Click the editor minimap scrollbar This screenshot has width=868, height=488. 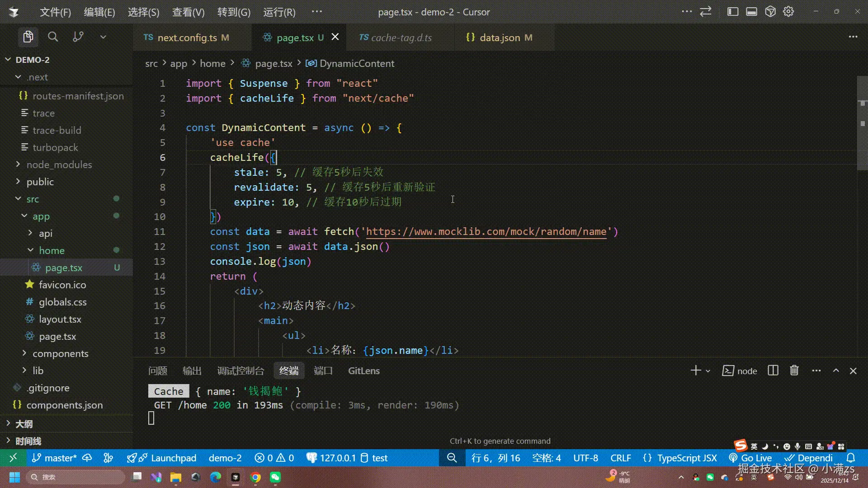[x=862, y=122]
